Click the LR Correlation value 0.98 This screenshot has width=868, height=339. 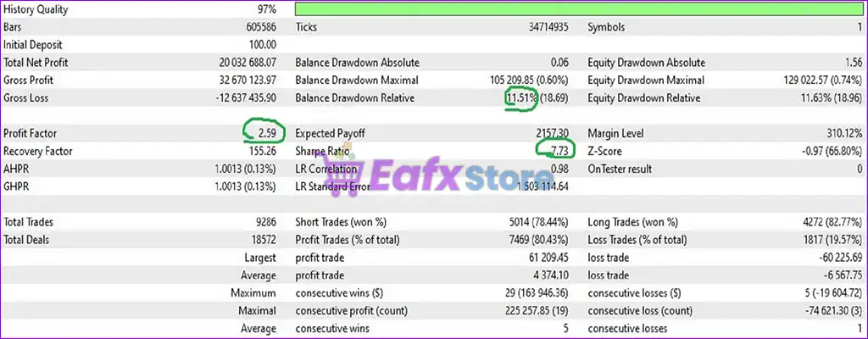click(x=559, y=169)
